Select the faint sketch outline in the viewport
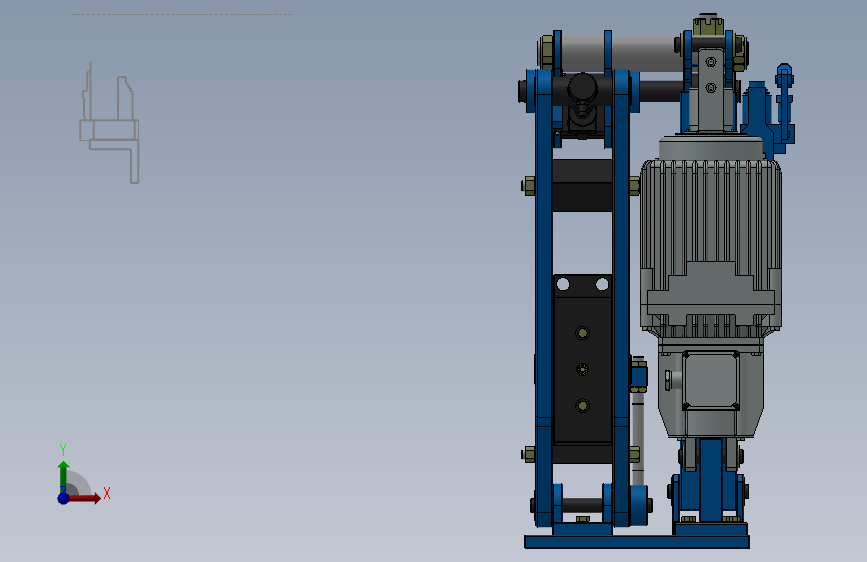This screenshot has width=867, height=562. tap(109, 123)
